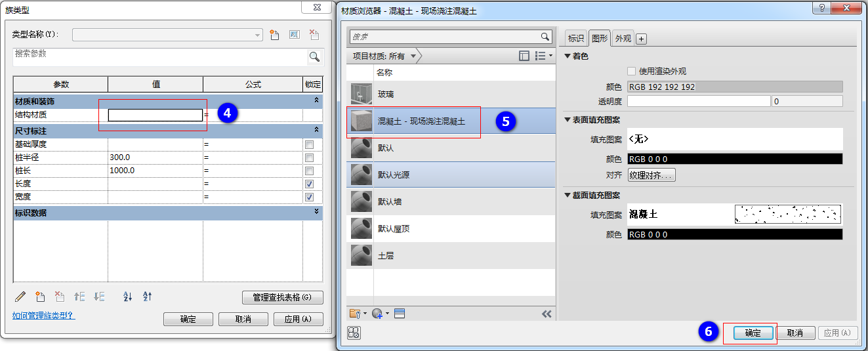Image resolution: width=868 pixels, height=351 pixels.
Task: Click the 纹理对齐... button
Action: (x=651, y=175)
